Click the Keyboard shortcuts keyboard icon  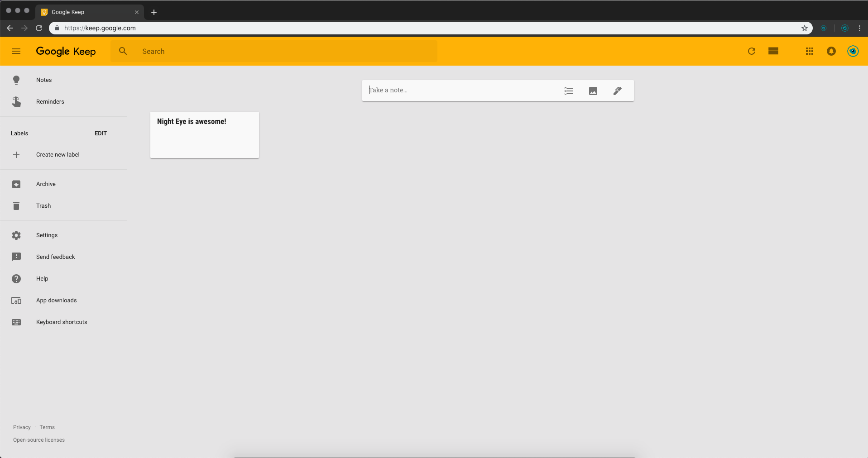click(x=16, y=322)
